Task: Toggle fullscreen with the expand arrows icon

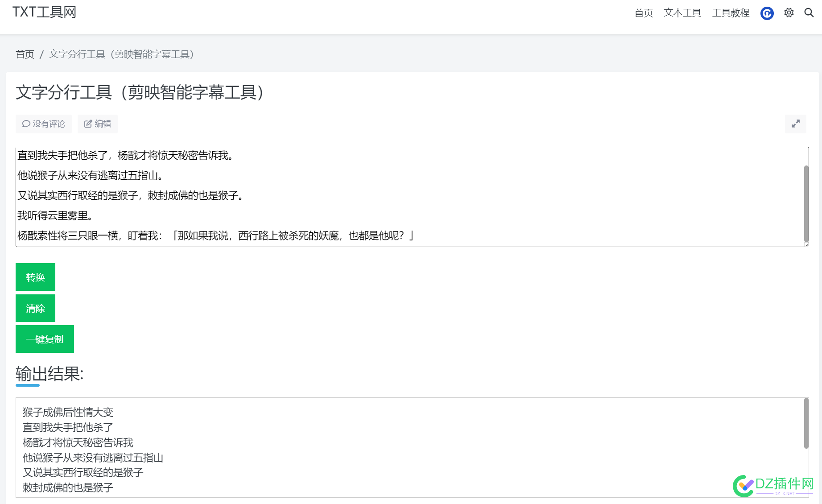Action: [x=796, y=124]
